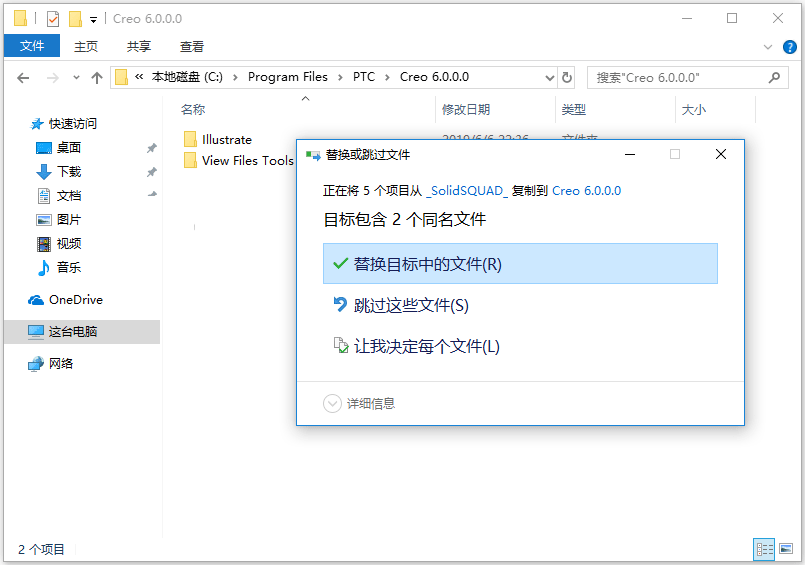The width and height of the screenshot is (805, 565).
Task: Click the new folder quick access icon
Action: click(75, 19)
